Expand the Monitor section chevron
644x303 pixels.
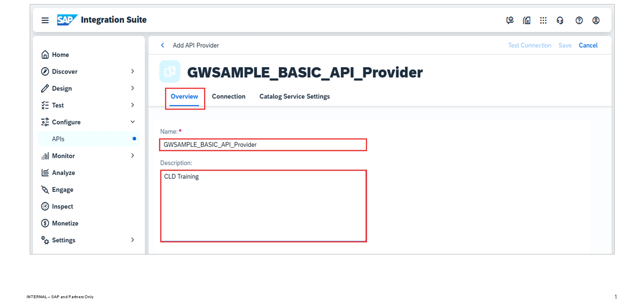point(133,156)
